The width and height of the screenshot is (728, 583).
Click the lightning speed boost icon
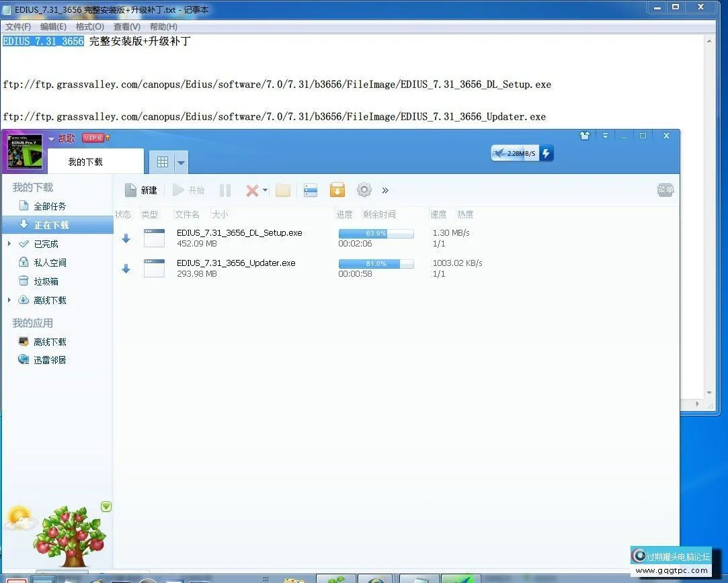point(546,153)
